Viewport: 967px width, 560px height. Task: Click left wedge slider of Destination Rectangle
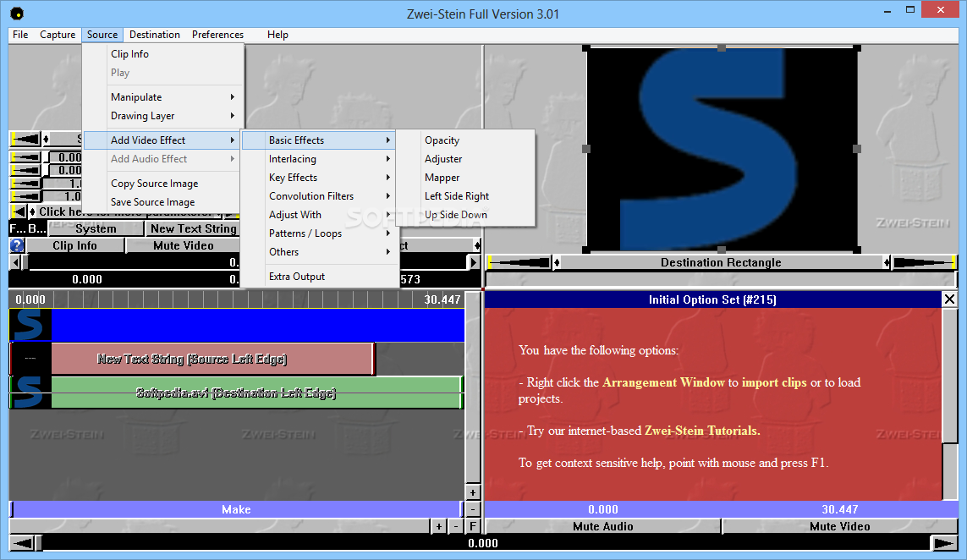(x=520, y=263)
